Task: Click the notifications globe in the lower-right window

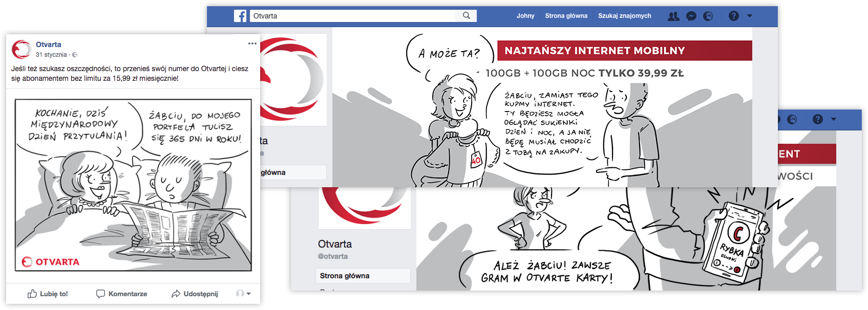Action: pos(792,120)
